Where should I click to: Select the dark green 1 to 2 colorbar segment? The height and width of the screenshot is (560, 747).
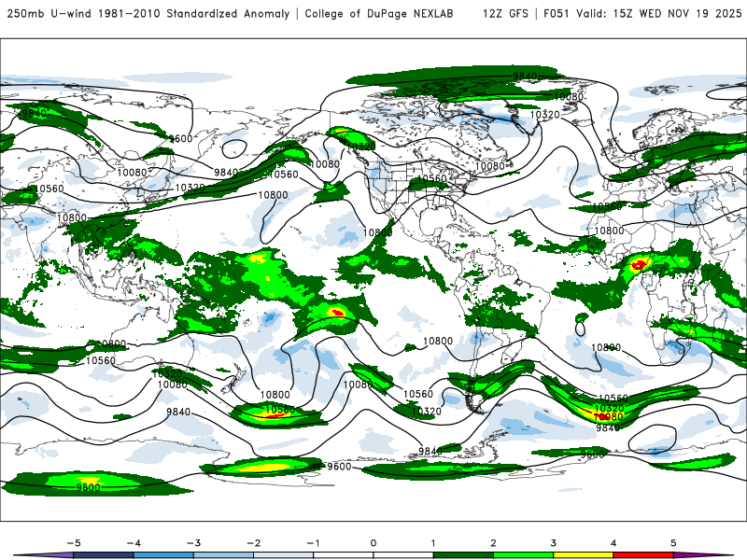[463, 555]
